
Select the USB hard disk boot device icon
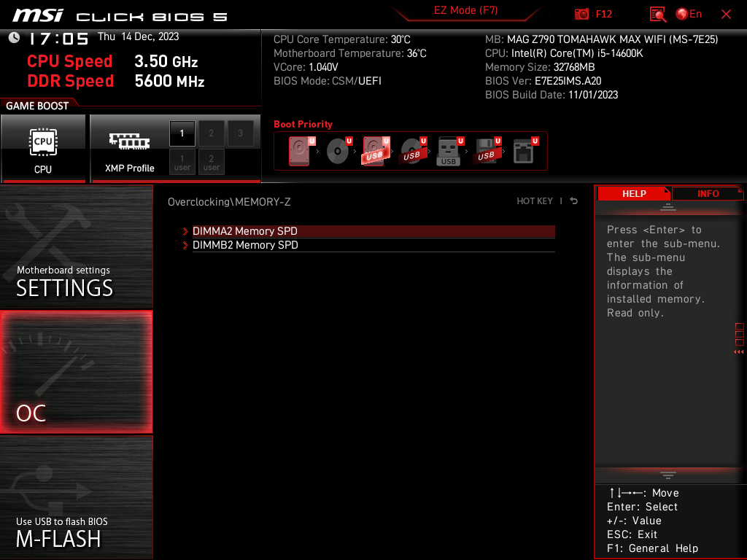click(376, 151)
